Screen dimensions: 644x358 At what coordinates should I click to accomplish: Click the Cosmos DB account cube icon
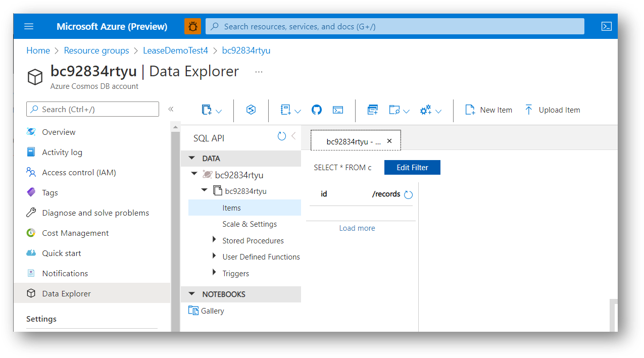pyautogui.click(x=35, y=77)
